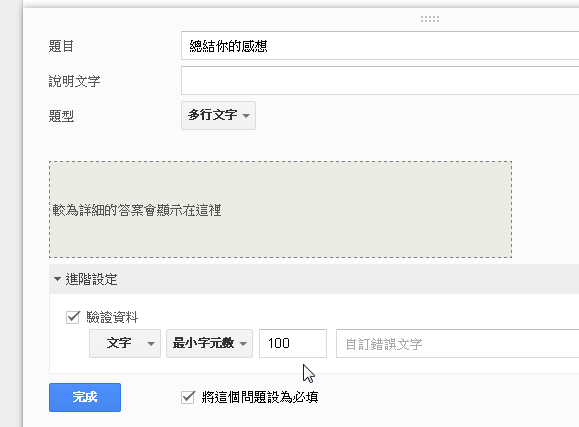Click the 題目 label text
Image resolution: width=579 pixels, height=427 pixels.
point(61,46)
